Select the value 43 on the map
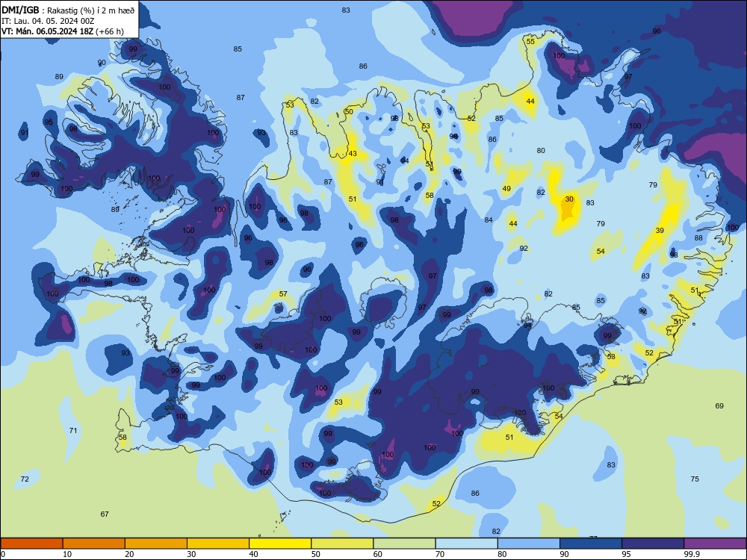The width and height of the screenshot is (747, 560). pos(353,153)
